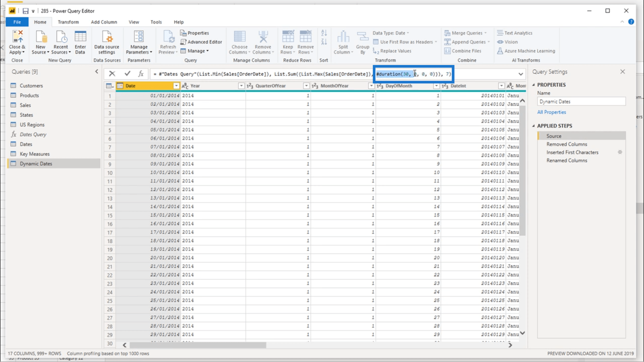Open query Properties in ribbon
Viewport: 644px width, 362px height.
tap(194, 33)
